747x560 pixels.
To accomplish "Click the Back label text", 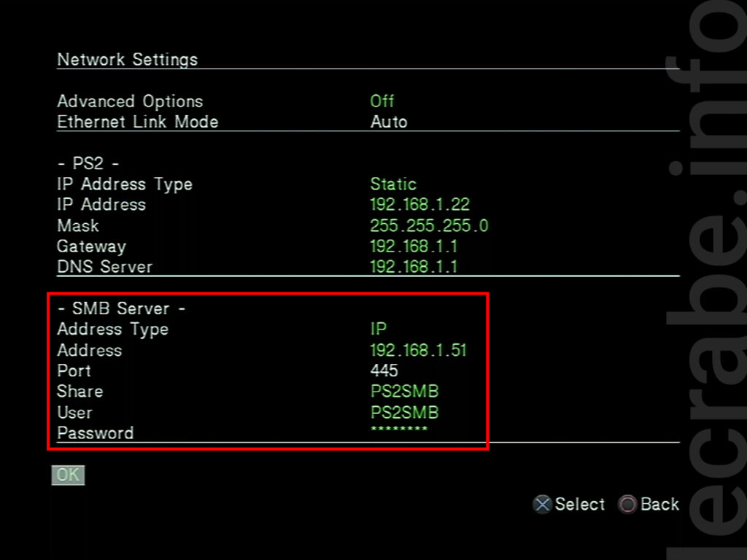I will [659, 504].
